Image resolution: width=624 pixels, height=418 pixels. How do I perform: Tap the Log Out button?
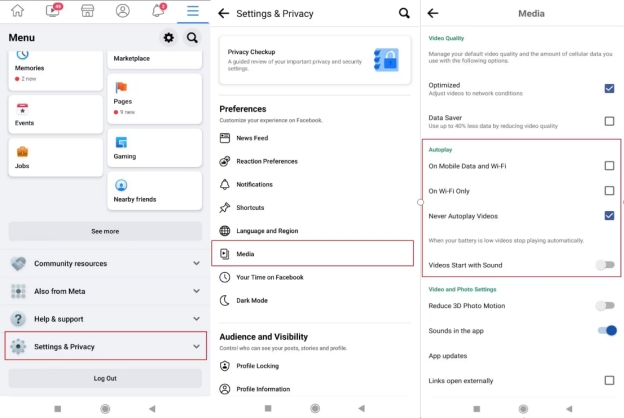(105, 378)
